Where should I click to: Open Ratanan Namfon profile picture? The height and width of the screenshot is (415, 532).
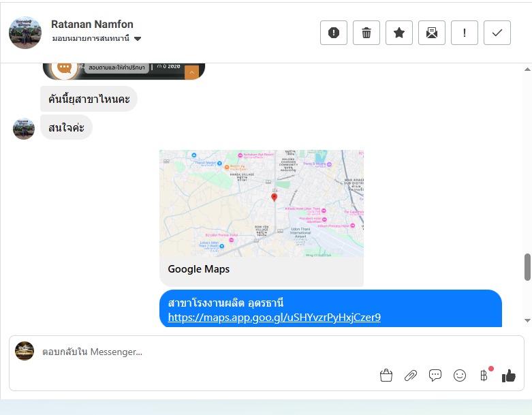(25, 32)
